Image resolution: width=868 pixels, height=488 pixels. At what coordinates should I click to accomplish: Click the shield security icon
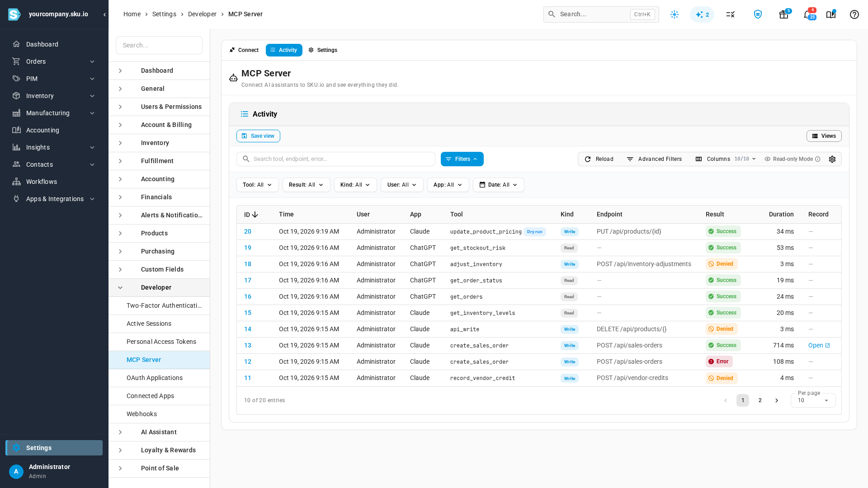[758, 14]
